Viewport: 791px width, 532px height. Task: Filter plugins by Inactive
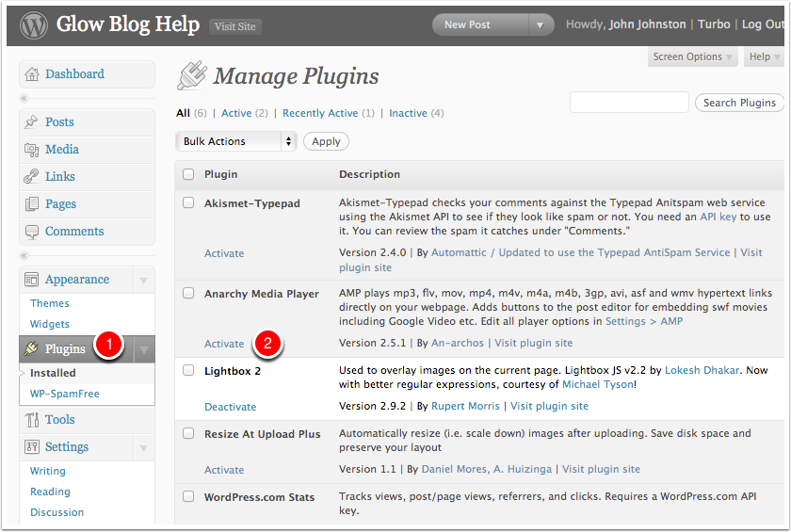[x=408, y=113]
